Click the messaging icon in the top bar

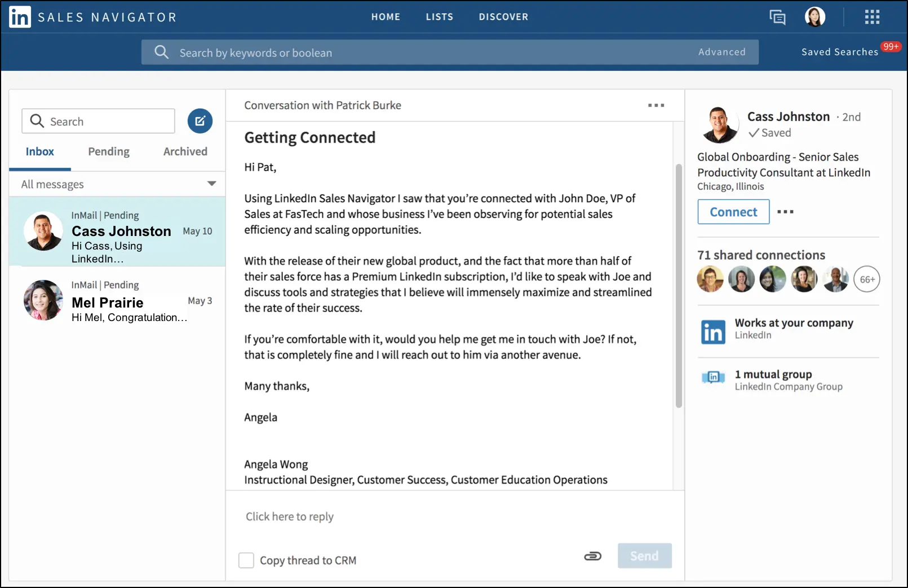pyautogui.click(x=777, y=17)
